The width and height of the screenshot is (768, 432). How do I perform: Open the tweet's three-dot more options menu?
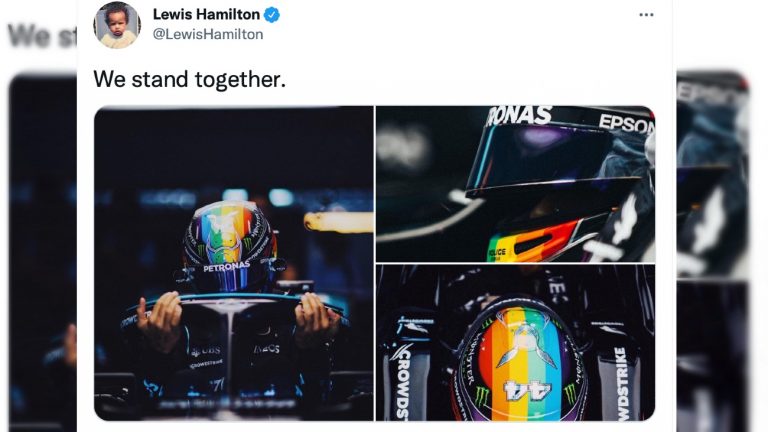(x=646, y=15)
